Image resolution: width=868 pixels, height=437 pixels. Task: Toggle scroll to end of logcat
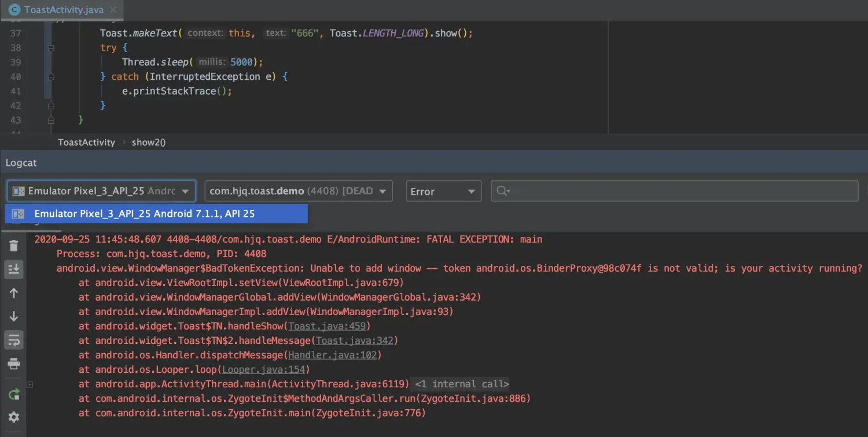[14, 269]
